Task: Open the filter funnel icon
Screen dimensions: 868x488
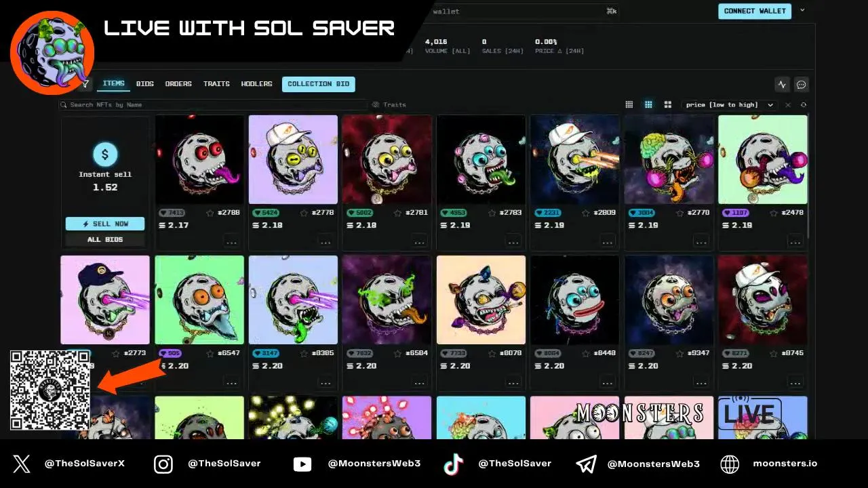Action: (85, 84)
